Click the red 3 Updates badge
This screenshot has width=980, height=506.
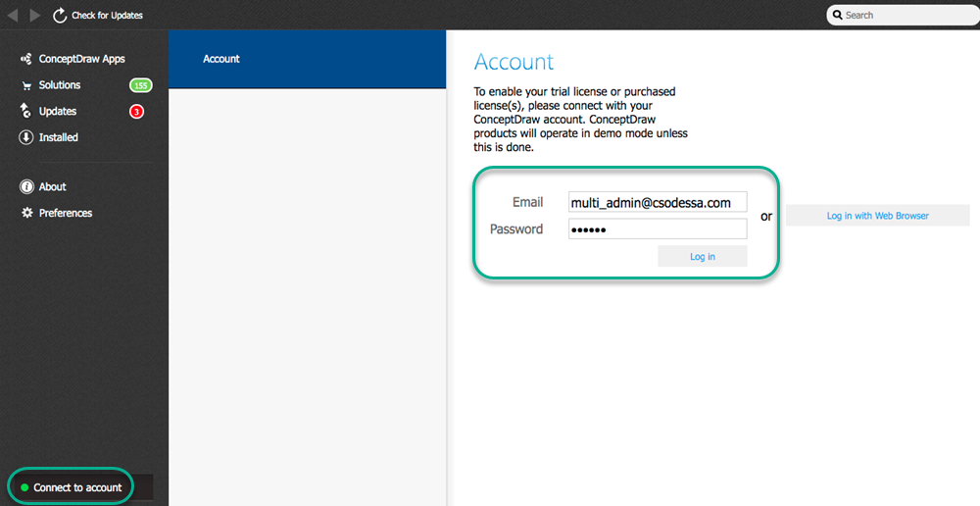137,112
